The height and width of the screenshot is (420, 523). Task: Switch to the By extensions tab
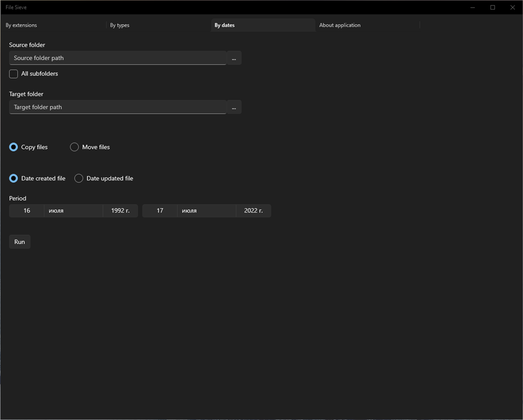[x=21, y=25]
